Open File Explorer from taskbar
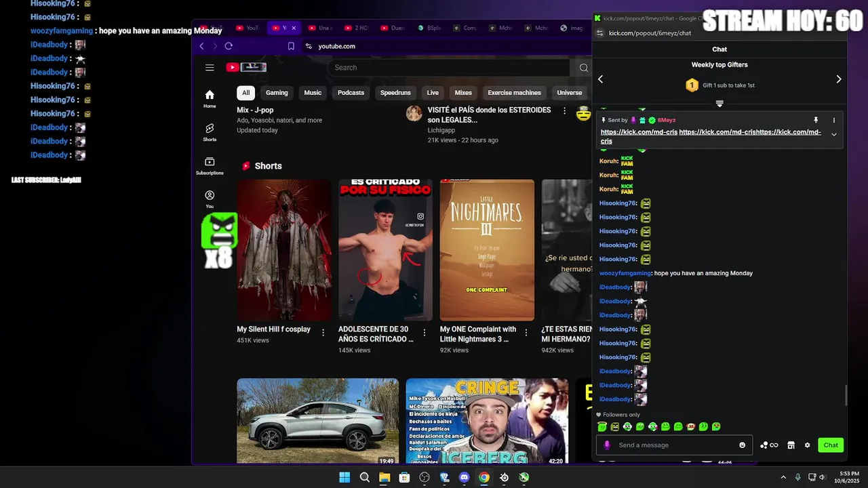 pyautogui.click(x=384, y=477)
